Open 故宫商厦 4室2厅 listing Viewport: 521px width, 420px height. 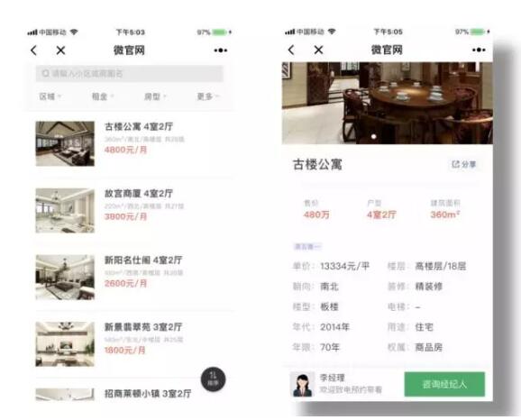coord(133,210)
